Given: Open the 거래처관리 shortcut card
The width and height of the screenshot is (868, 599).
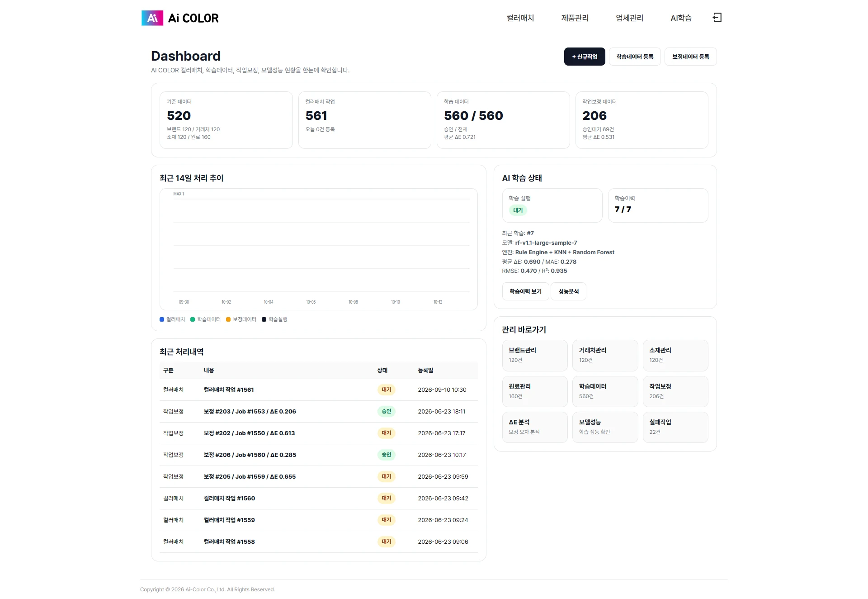Looking at the screenshot, I should click(x=605, y=356).
